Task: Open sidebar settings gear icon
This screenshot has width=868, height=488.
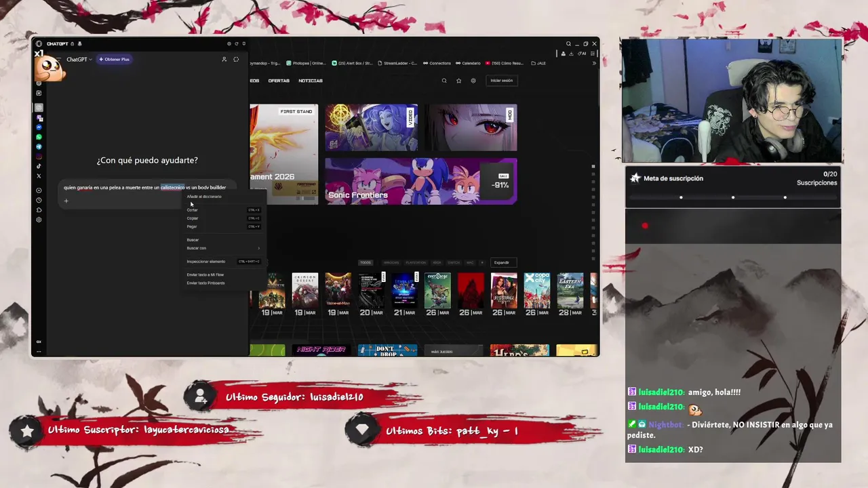Action: [x=39, y=220]
